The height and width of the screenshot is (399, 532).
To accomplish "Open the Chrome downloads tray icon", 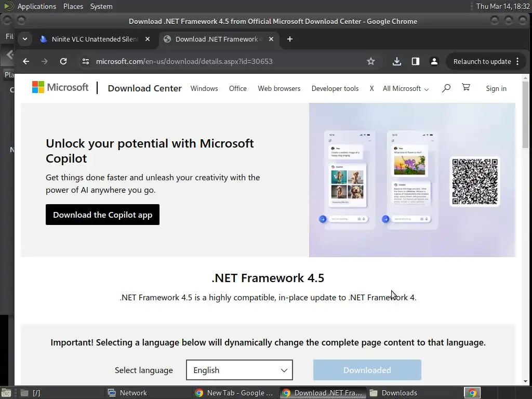I will coord(396,61).
